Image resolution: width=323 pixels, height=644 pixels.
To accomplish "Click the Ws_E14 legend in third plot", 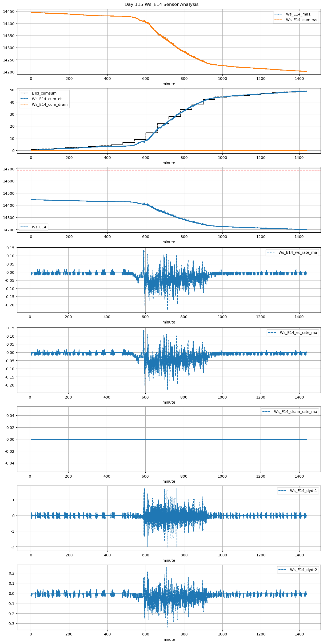I will (39, 227).
